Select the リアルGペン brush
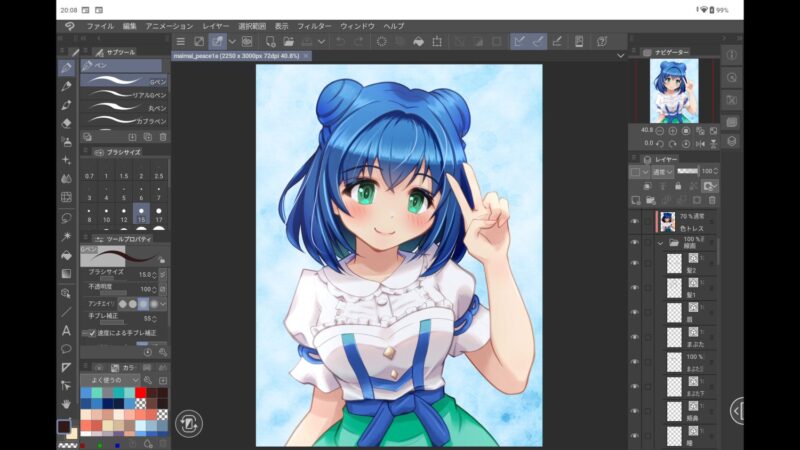 pyautogui.click(x=124, y=94)
